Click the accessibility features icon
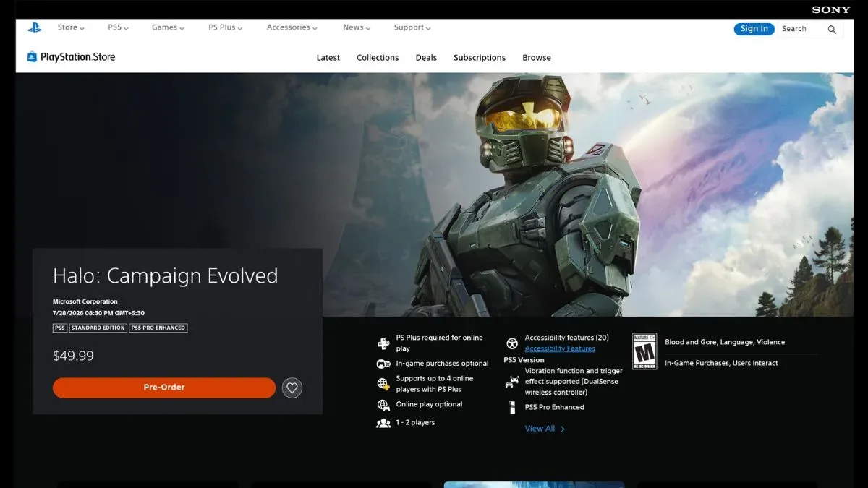The image size is (868, 488). (x=512, y=343)
